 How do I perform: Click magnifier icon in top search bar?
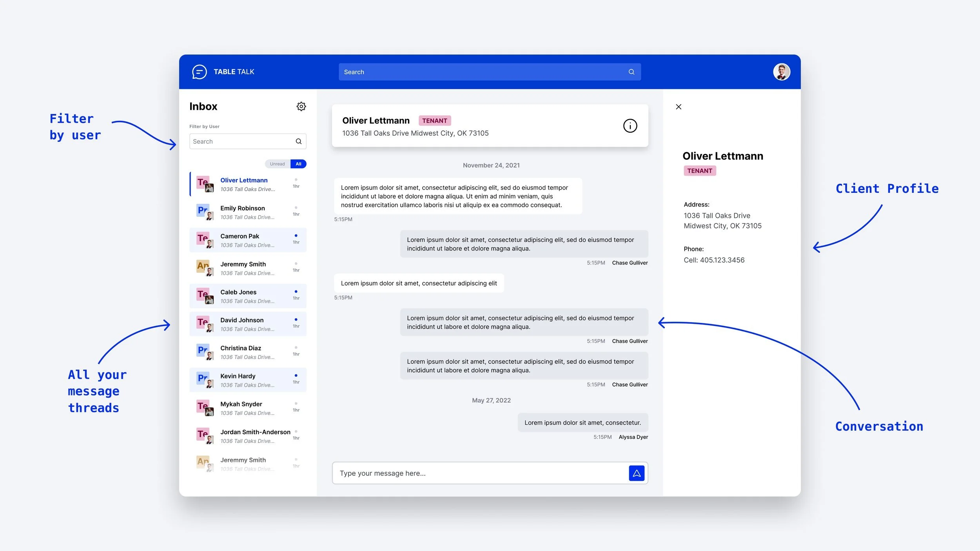point(631,72)
